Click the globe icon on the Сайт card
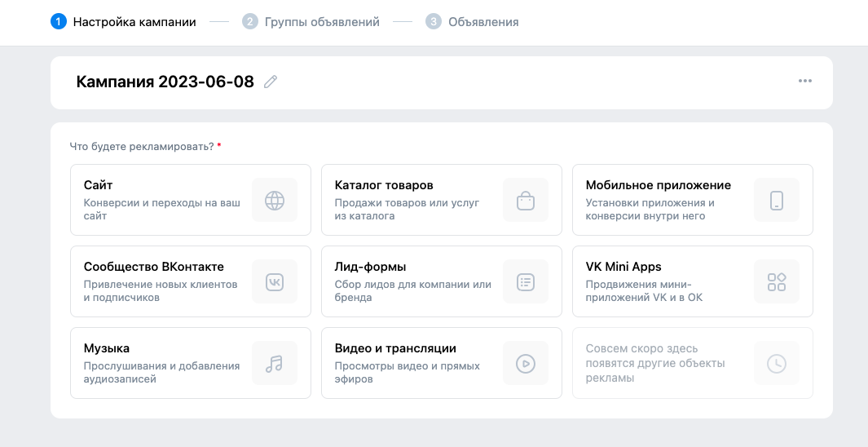The image size is (868, 447). (x=275, y=200)
